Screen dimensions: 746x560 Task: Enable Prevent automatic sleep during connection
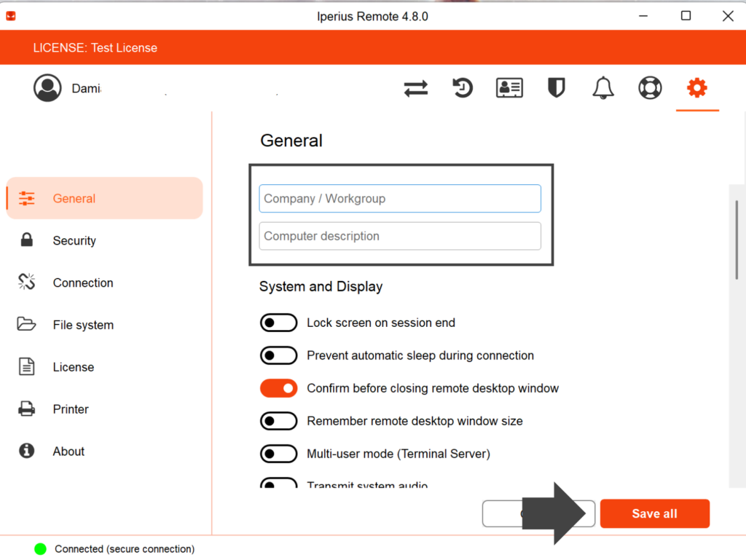tap(278, 355)
